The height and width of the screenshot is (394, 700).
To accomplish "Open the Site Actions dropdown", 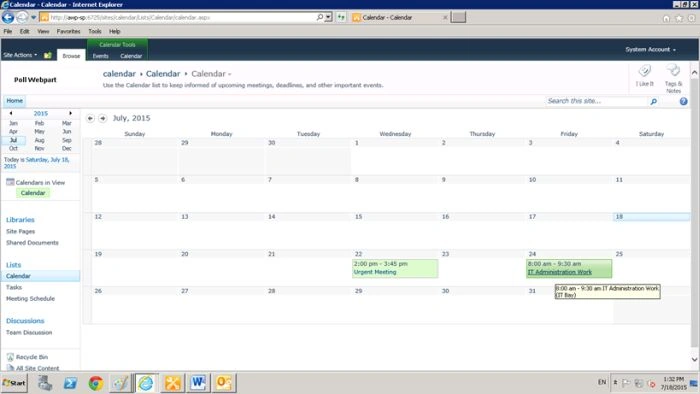I will click(20, 55).
